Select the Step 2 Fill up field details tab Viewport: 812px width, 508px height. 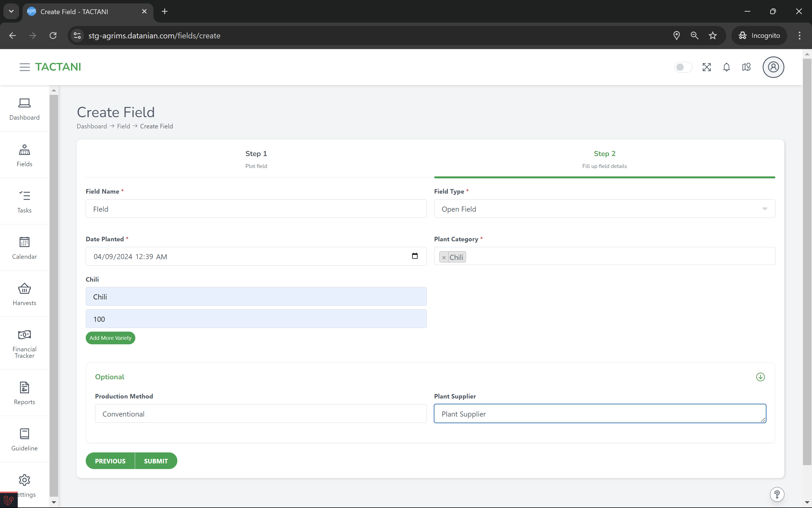coord(604,159)
